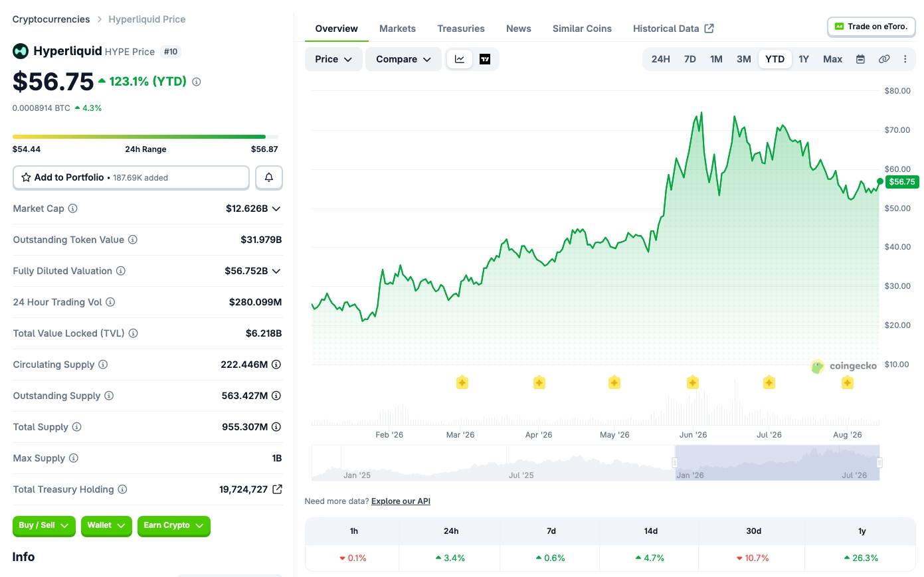
Task: Select the line chart view icon
Action: pos(460,59)
